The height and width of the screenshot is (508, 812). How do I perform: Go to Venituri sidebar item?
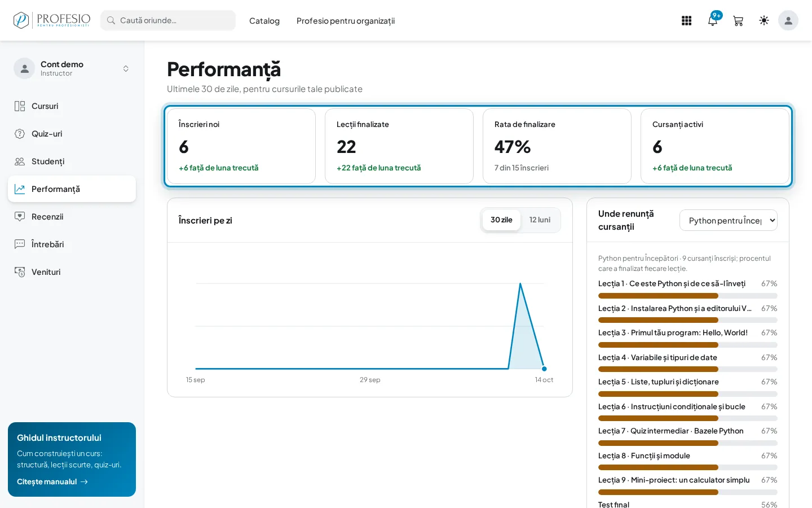click(72, 272)
